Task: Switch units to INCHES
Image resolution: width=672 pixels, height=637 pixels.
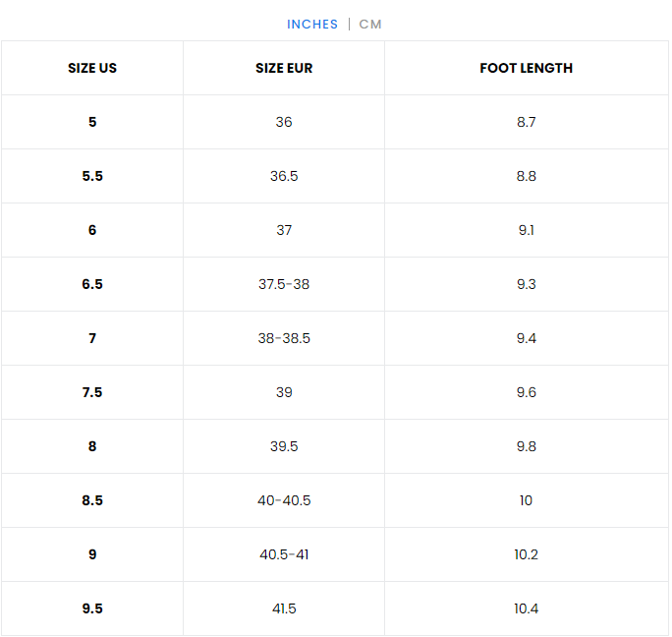Action: tap(311, 24)
